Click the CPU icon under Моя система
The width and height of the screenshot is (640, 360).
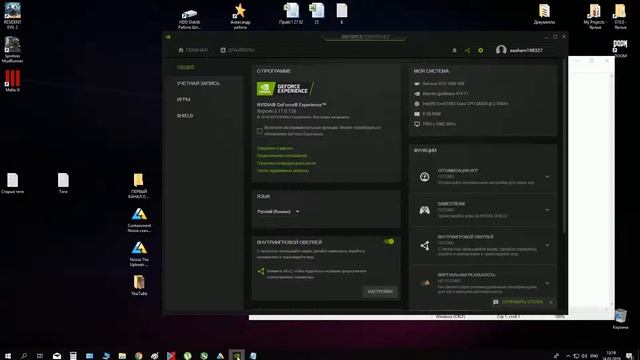pos(417,104)
